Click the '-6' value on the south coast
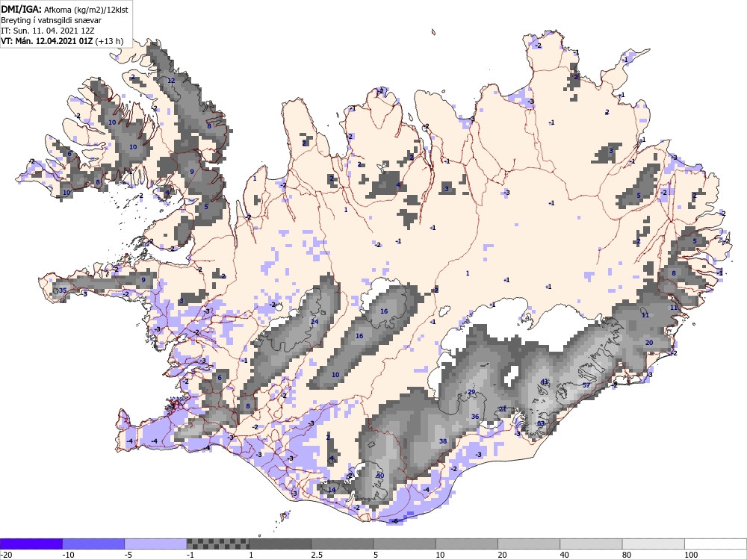 point(394,521)
